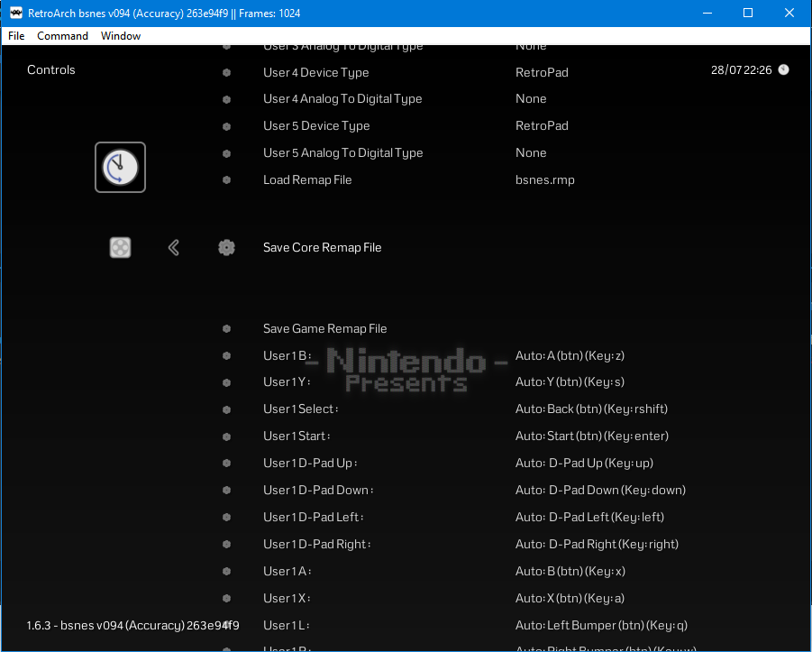Click value 'Auto: Left Bumper (btn) (Key: q)'
Viewport: 812px width, 652px height.
click(x=601, y=626)
